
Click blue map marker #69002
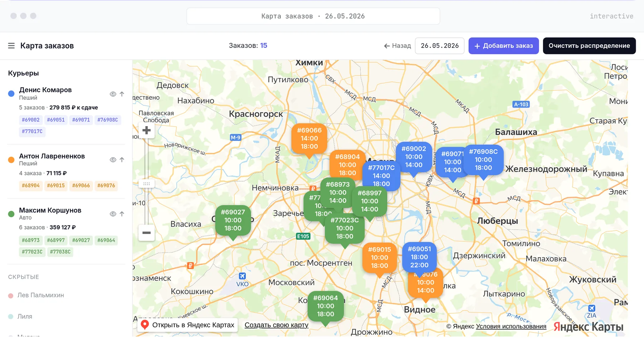414,157
